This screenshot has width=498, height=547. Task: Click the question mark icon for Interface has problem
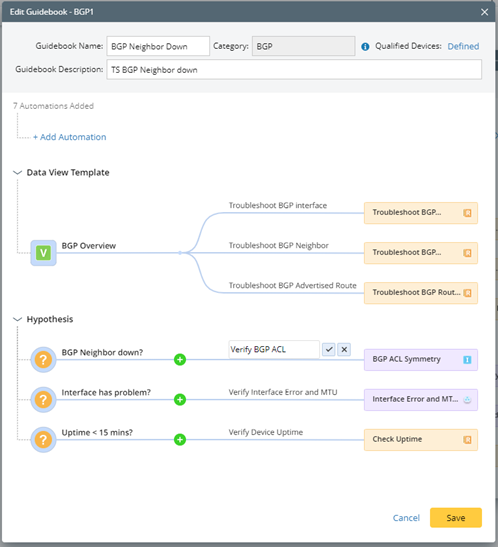point(43,400)
